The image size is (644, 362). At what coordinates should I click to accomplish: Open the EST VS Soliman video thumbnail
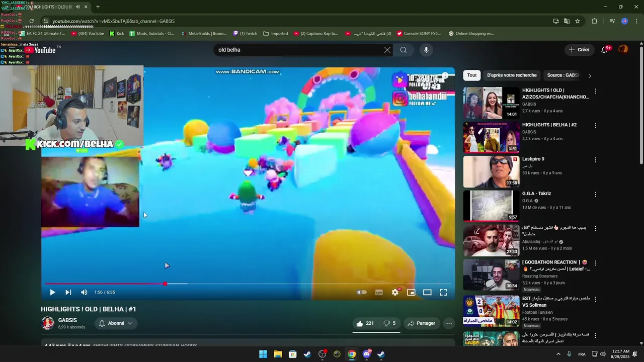491,311
